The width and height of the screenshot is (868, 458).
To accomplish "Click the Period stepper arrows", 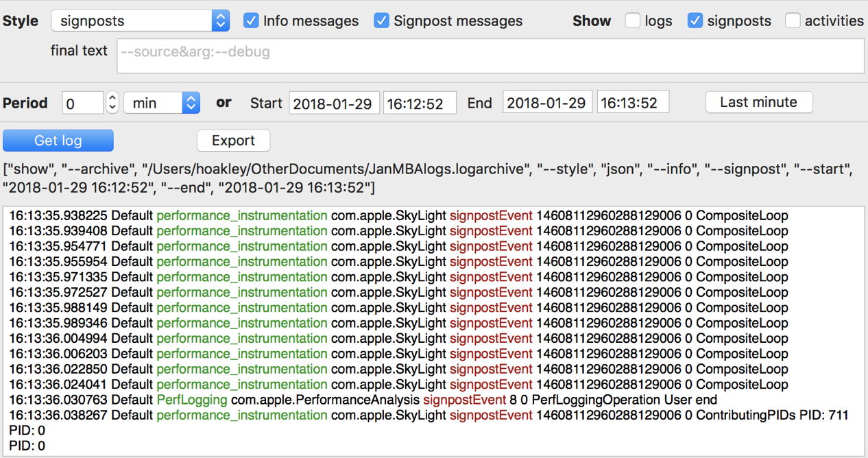I will coord(112,103).
